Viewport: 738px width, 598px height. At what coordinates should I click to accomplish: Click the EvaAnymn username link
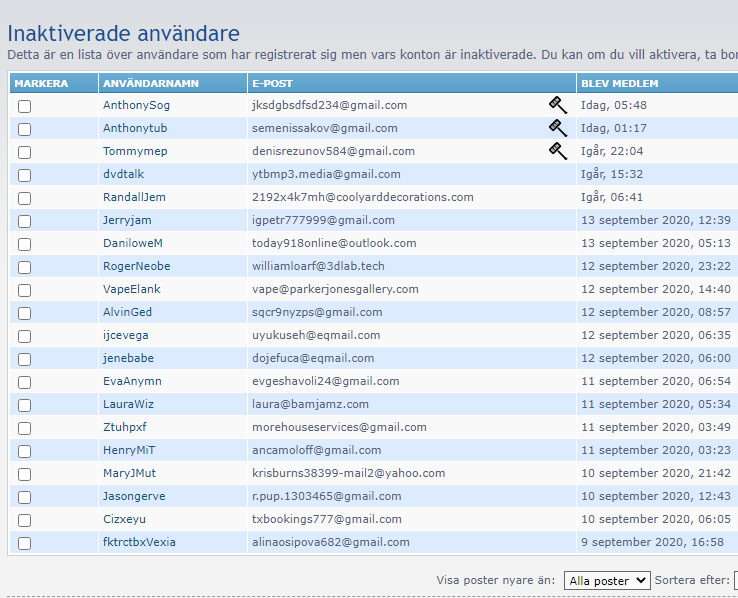(132, 381)
